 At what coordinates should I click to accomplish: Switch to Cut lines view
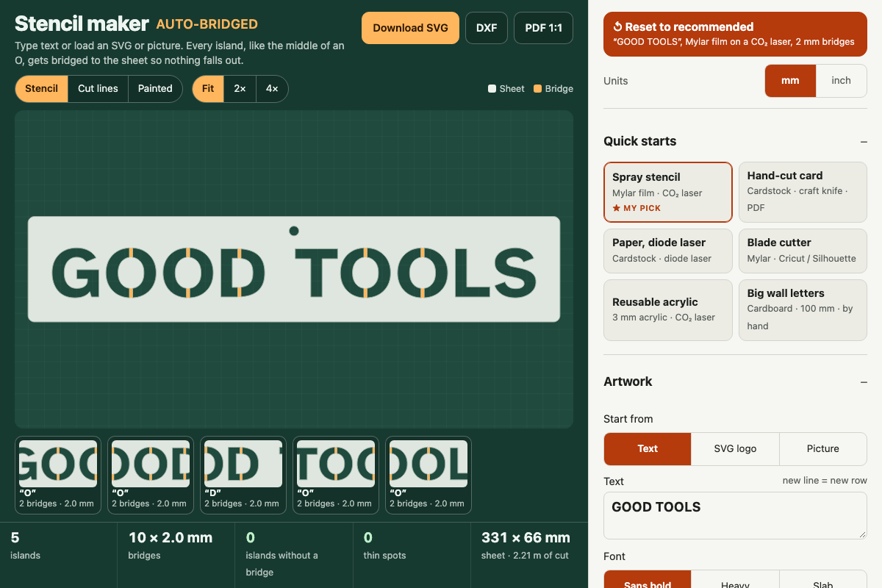pos(98,89)
